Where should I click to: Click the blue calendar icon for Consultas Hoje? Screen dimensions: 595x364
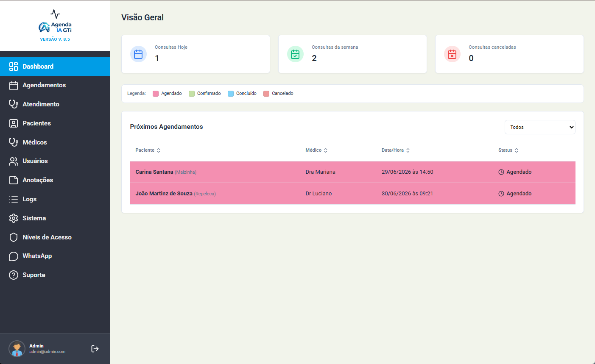138,54
